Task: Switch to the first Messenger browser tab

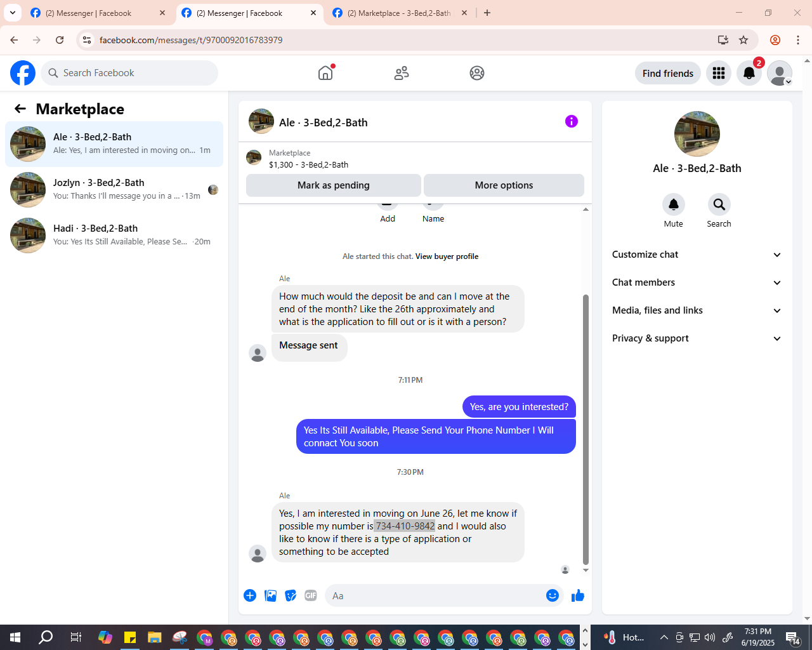Action: point(98,13)
